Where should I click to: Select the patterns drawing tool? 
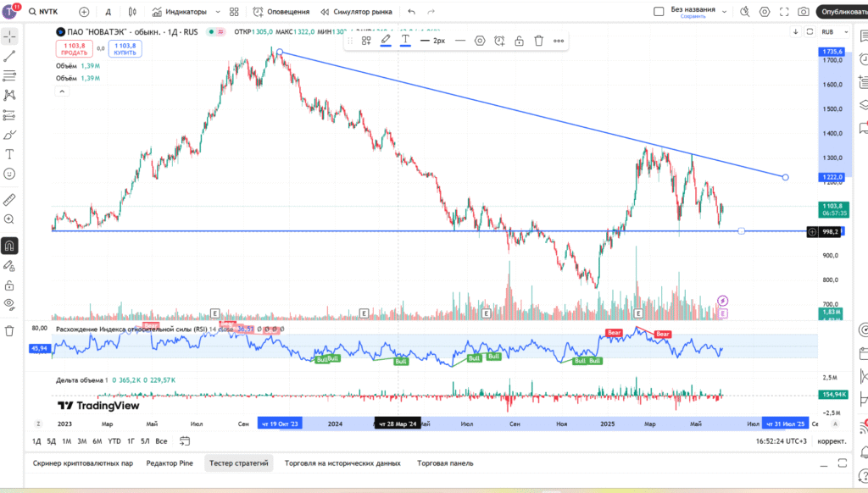pos(9,95)
